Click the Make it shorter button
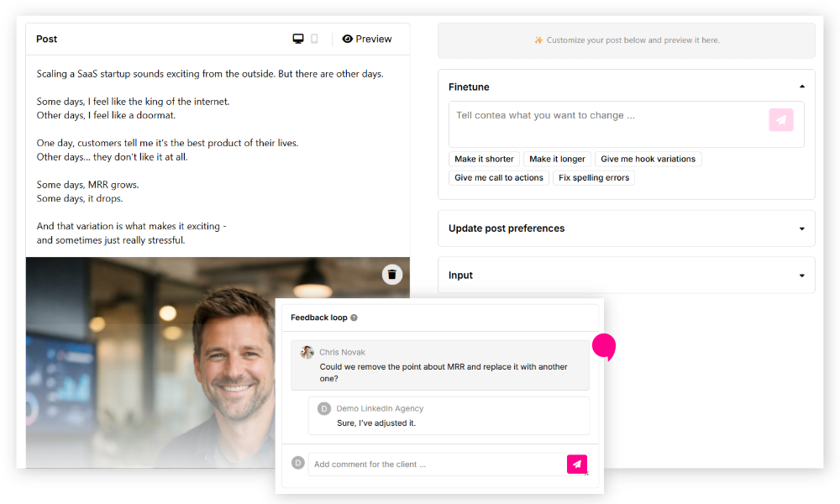840x504 pixels. 484,159
